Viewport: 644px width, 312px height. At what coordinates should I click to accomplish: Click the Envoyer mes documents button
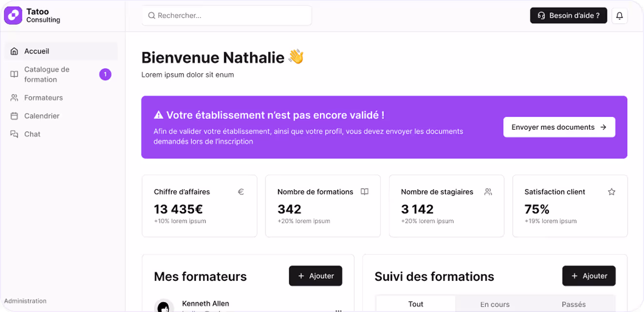point(559,127)
